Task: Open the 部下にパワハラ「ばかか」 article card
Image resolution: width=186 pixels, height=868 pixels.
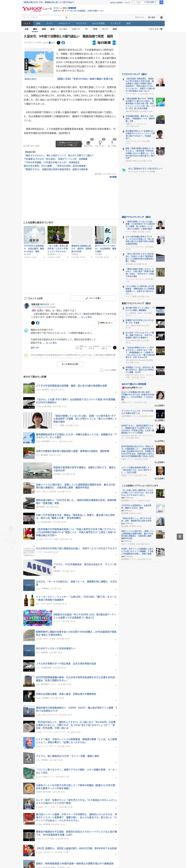Action: click(106, 242)
